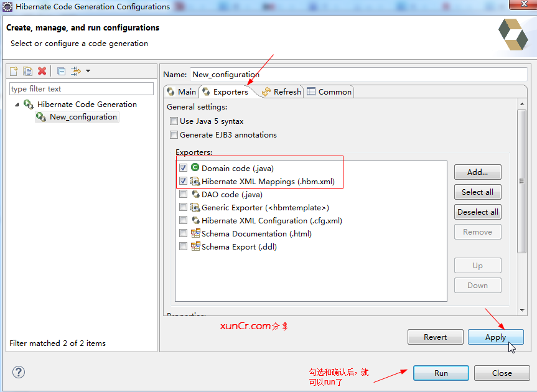Enable Generate EJB3 annotations checkbox
This screenshot has width=537, height=392.
click(x=174, y=135)
